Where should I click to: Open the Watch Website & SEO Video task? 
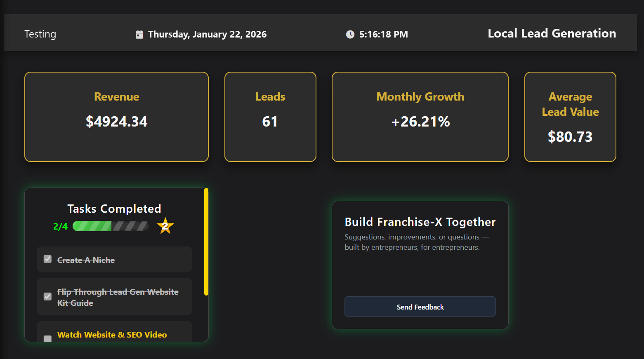[x=112, y=334]
